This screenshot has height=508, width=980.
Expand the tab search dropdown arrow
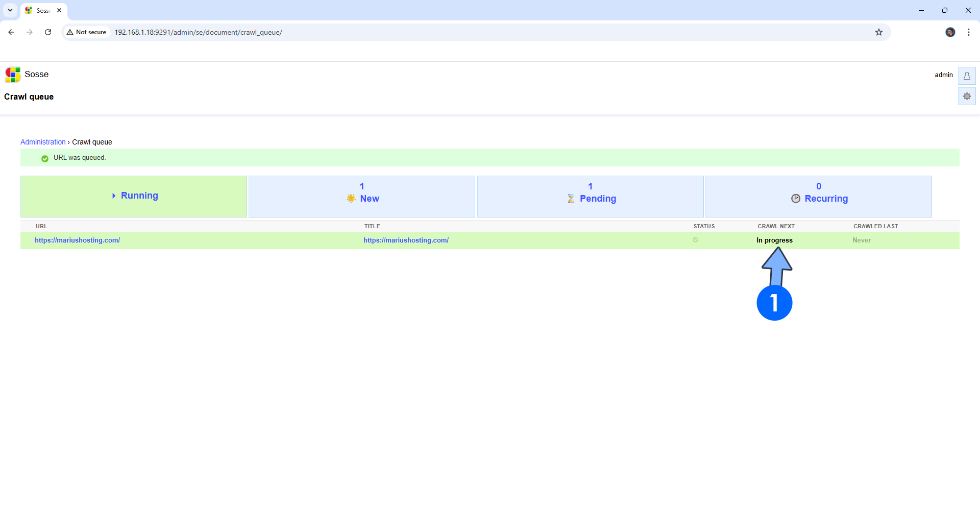(x=10, y=10)
